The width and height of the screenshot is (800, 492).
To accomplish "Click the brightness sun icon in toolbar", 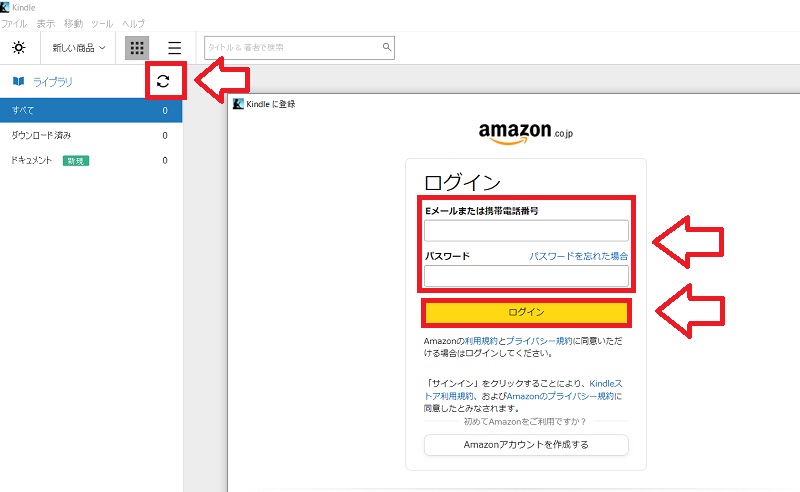I will coord(19,47).
